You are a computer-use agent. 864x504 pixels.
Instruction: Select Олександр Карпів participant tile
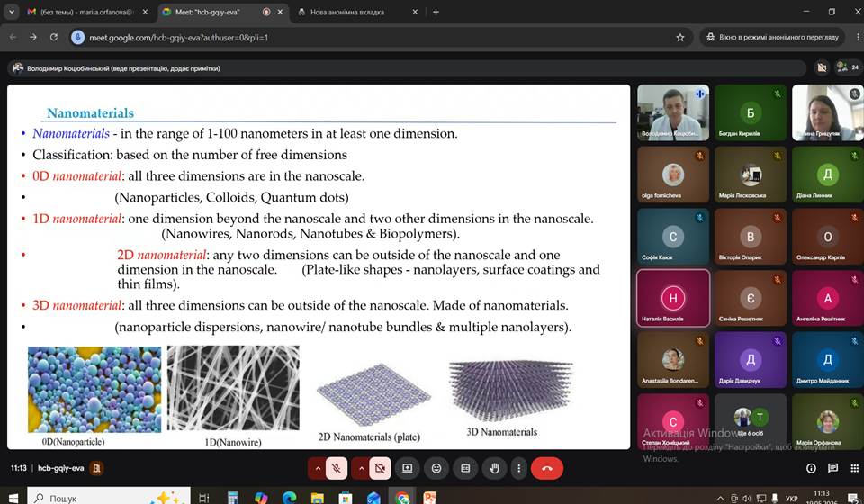click(828, 237)
